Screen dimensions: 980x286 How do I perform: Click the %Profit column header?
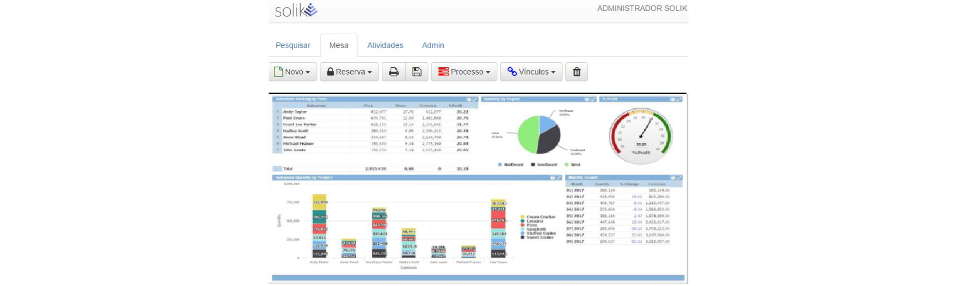click(455, 106)
